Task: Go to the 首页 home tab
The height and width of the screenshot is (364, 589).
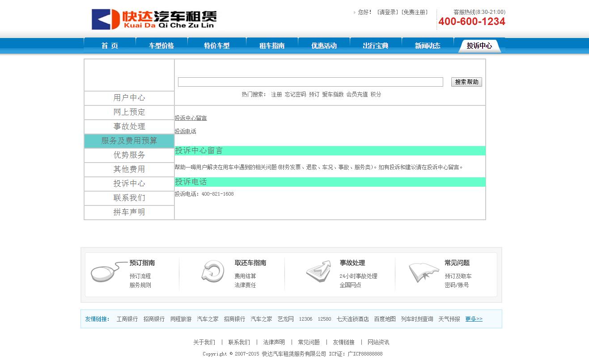Action: tap(110, 46)
